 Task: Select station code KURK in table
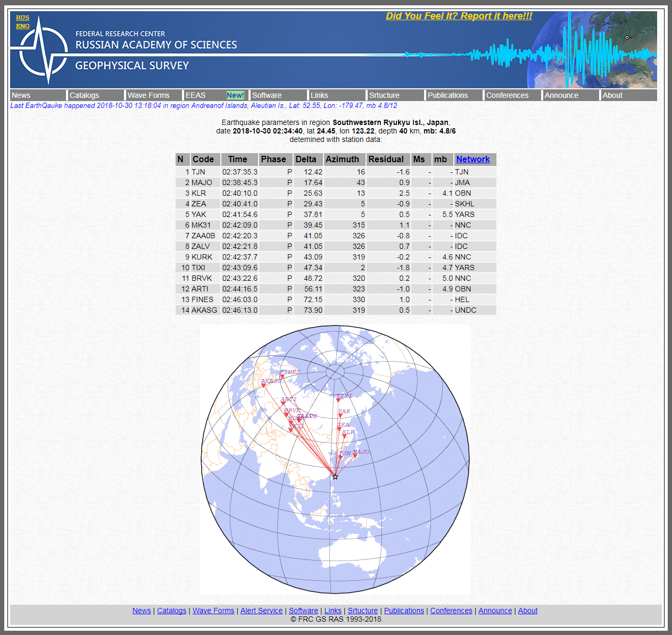[202, 257]
